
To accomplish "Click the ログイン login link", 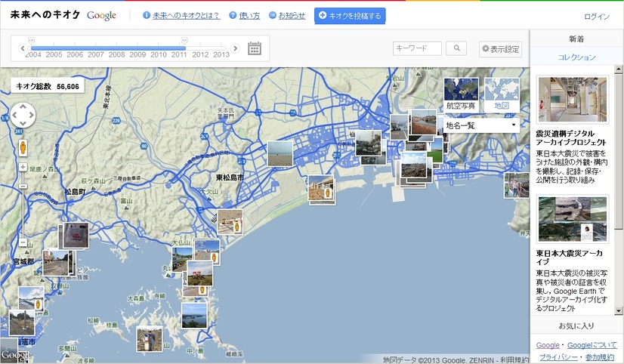I will pyautogui.click(x=597, y=16).
